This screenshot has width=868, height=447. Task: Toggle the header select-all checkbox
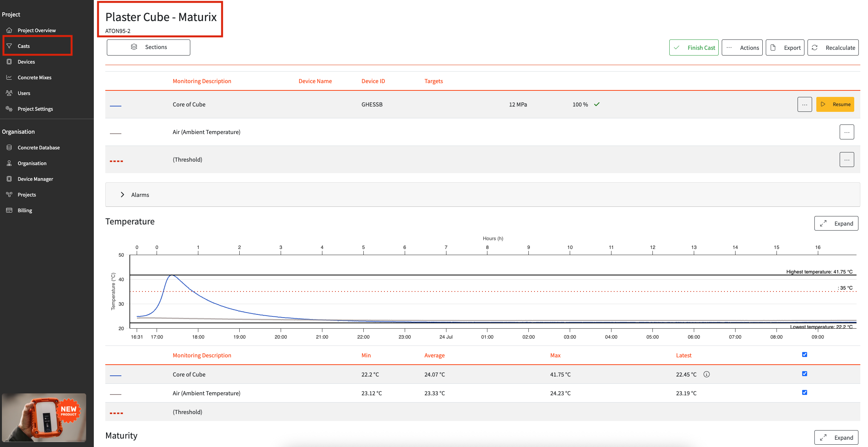tap(804, 354)
